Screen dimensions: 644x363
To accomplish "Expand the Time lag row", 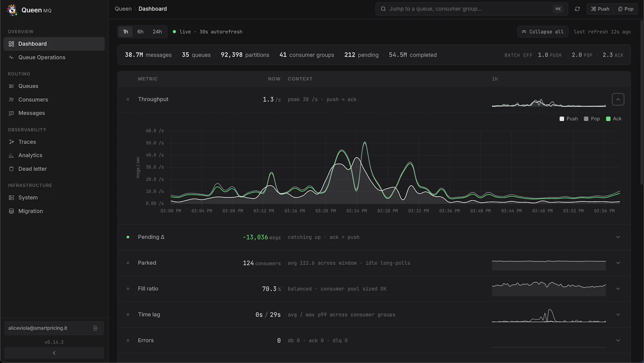I will (618, 315).
